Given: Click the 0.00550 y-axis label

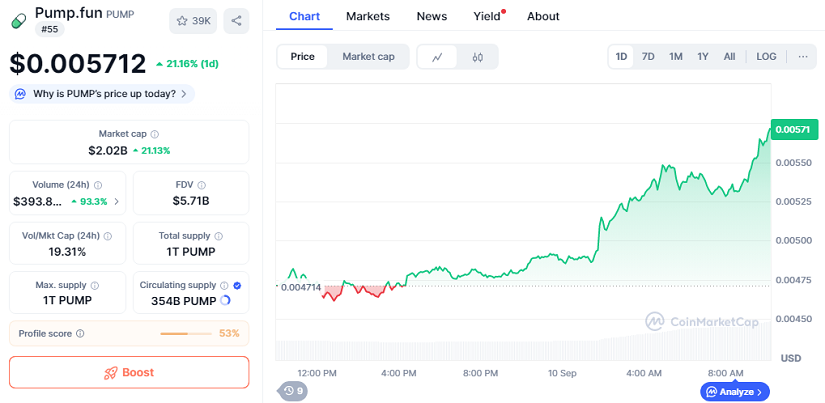Looking at the screenshot, I should 792,163.
